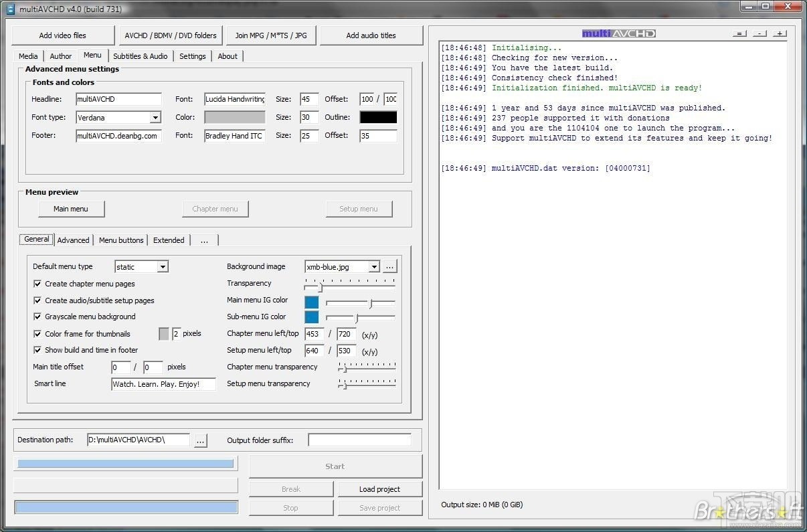Switch to the Subtitles & Audio tab

[x=141, y=56]
